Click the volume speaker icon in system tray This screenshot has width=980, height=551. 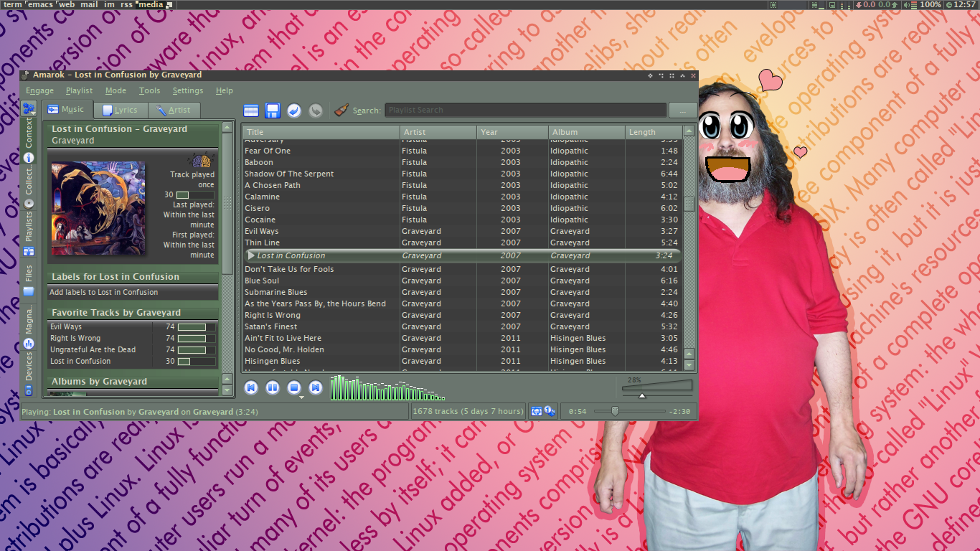(907, 5)
